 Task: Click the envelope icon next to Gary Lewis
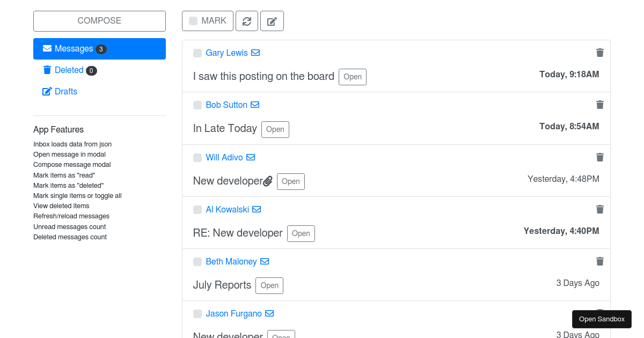(x=255, y=53)
